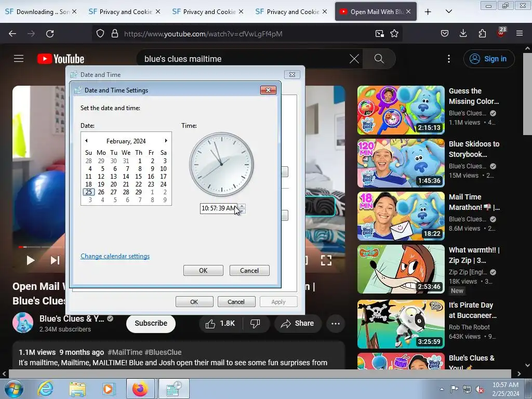Open the Firefox hamburger application menu
The image size is (532, 399).
tap(520, 34)
